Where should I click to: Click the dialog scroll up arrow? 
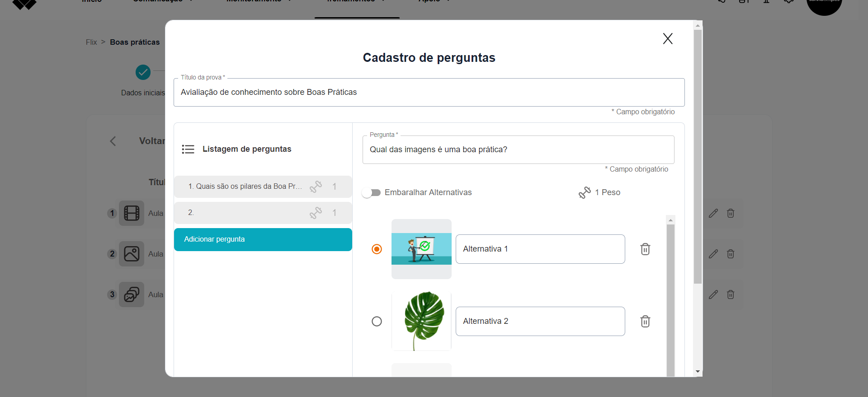pyautogui.click(x=698, y=25)
